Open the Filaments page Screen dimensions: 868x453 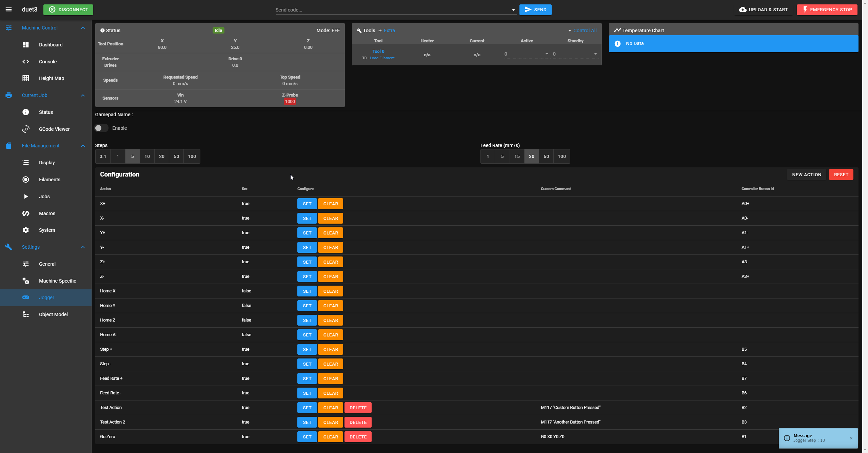click(49, 180)
